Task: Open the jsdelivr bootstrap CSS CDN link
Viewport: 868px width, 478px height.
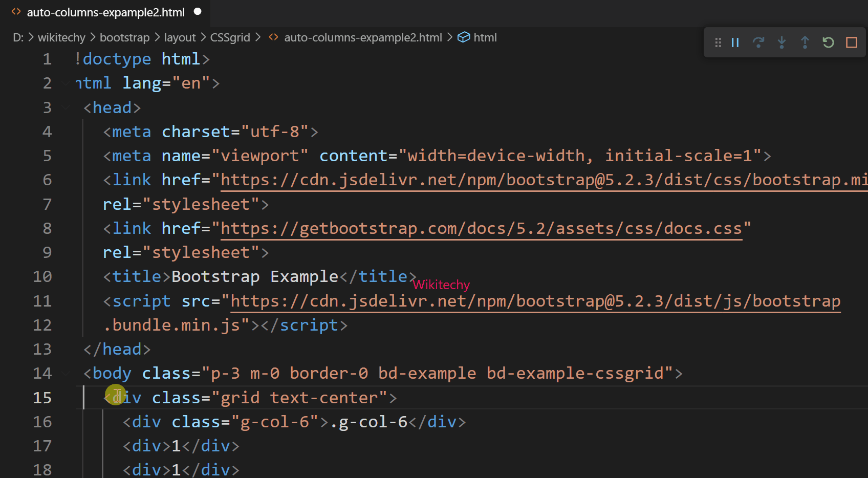Action: (x=537, y=180)
